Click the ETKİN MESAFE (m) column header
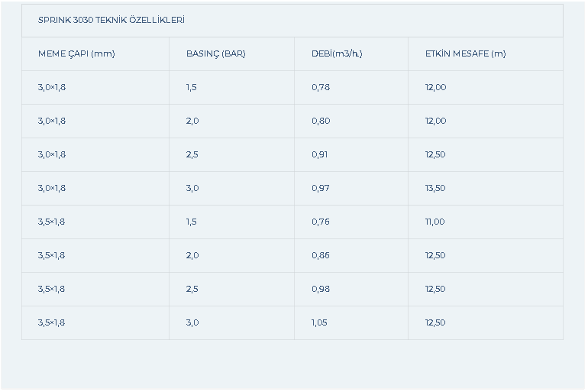Viewport: 588px width, 392px height. pos(465,53)
